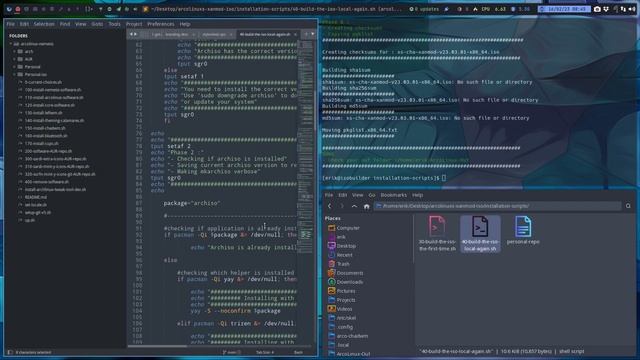The width and height of the screenshot is (640, 360).
Task: Open Desktop in Places sidebar
Action: 342,246
